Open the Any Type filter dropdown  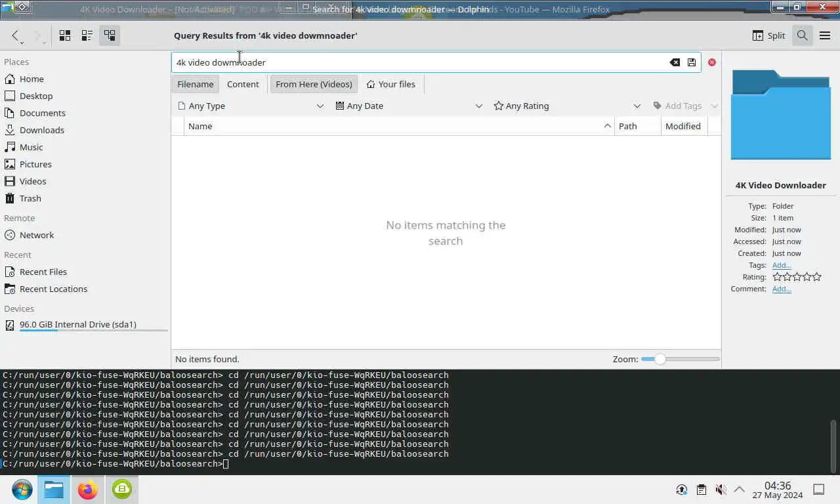251,106
